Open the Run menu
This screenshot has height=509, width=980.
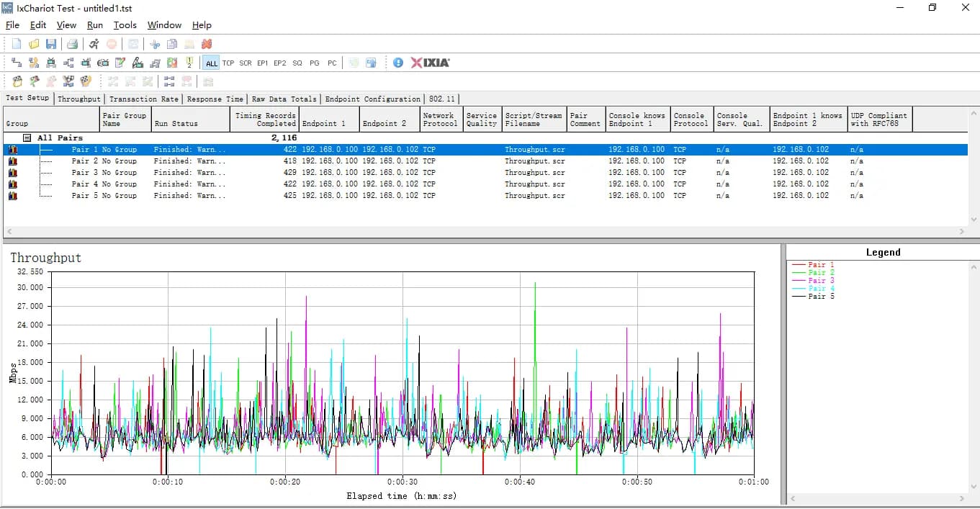point(95,25)
